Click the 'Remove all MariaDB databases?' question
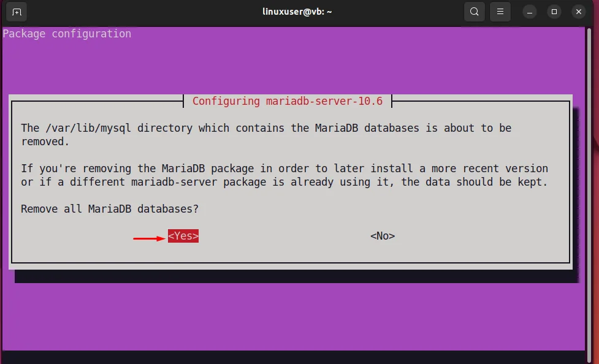The height and width of the screenshot is (364, 599). point(110,209)
